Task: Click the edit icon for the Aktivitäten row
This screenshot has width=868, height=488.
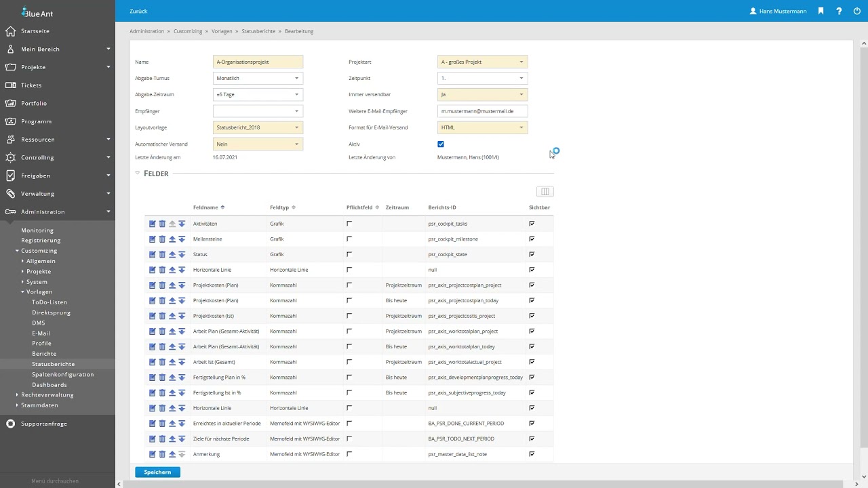Action: tap(153, 224)
